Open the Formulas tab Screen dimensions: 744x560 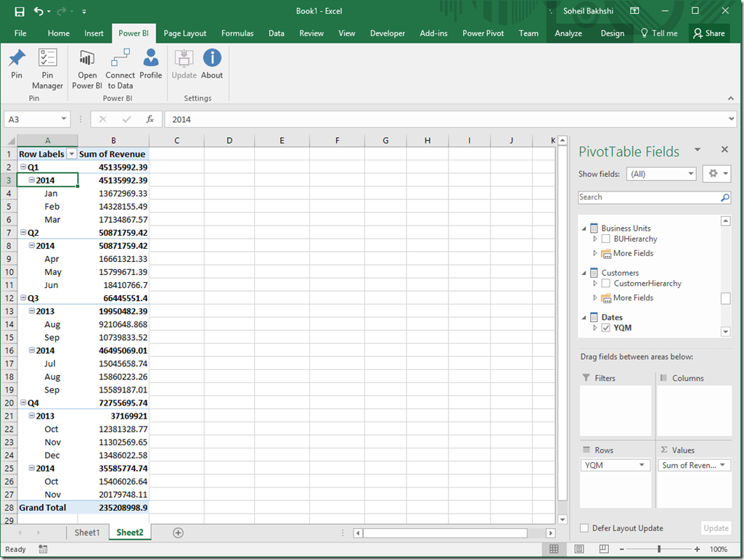point(237,33)
